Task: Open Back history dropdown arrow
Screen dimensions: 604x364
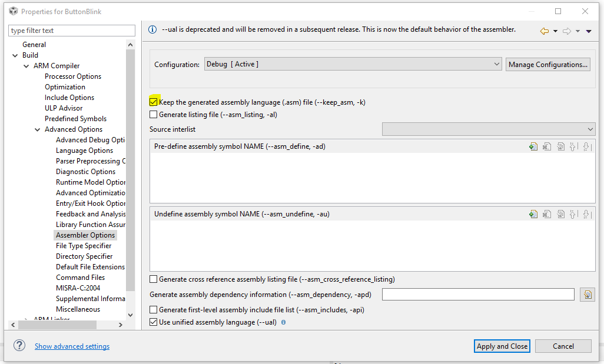Action: coord(555,31)
